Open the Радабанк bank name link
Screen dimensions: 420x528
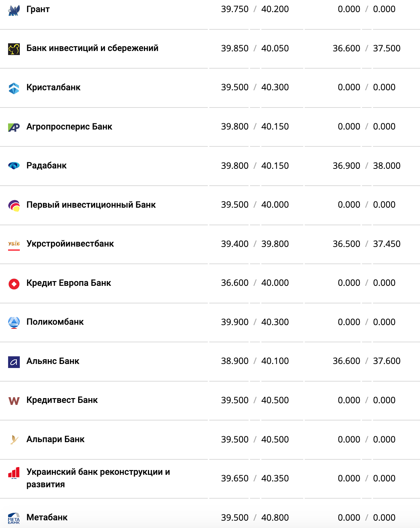47,165
